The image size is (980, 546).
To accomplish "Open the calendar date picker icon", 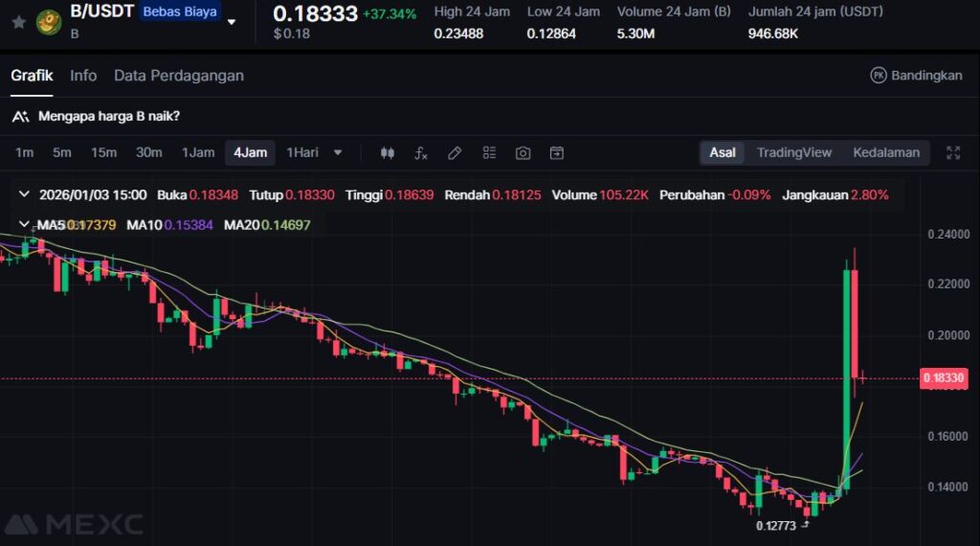I will point(557,152).
